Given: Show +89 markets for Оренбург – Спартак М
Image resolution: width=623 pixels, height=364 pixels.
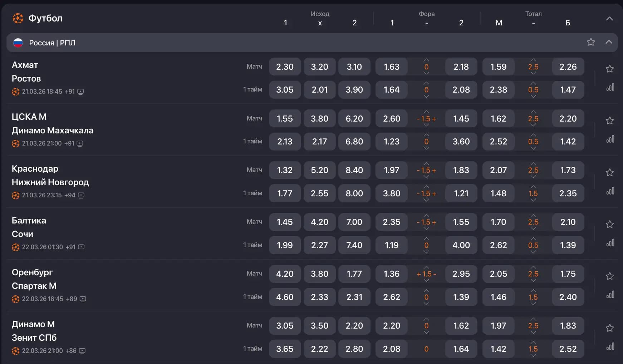Looking at the screenshot, I should click(x=72, y=299).
